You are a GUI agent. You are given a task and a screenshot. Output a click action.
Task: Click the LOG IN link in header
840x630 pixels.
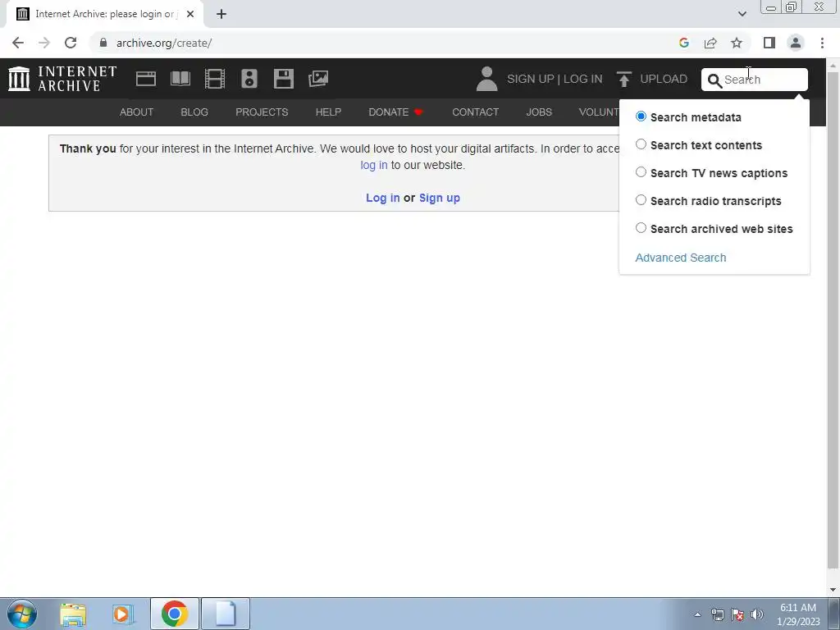583,79
